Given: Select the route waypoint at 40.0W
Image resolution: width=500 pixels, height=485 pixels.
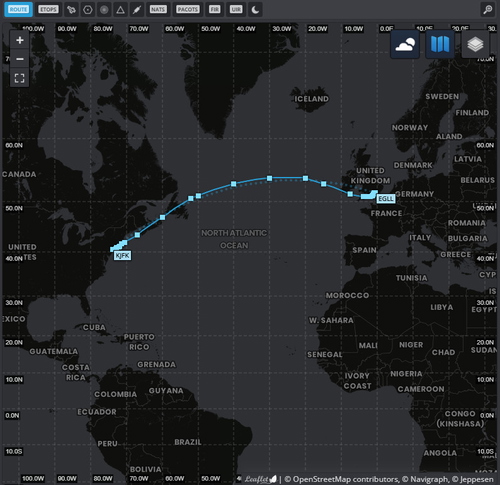Looking at the screenshot, I should [x=234, y=184].
